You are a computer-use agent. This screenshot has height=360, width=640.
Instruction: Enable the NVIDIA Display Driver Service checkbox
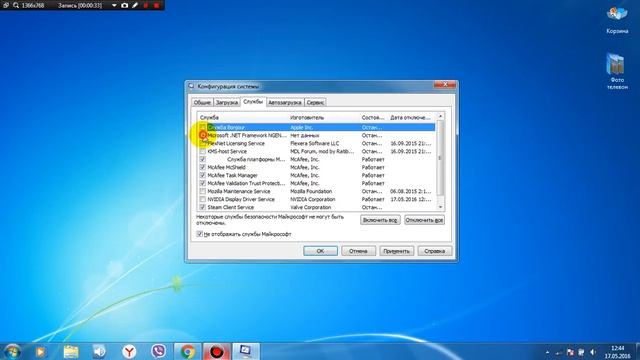pos(203,199)
